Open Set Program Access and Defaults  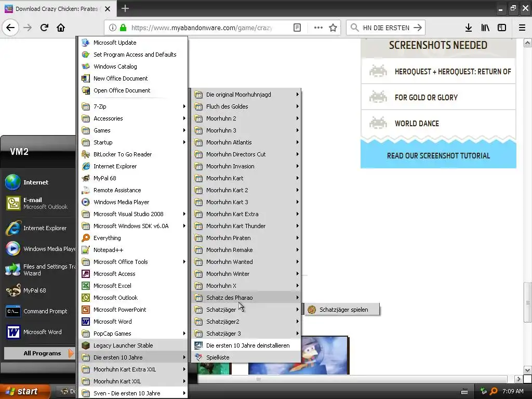click(134, 54)
